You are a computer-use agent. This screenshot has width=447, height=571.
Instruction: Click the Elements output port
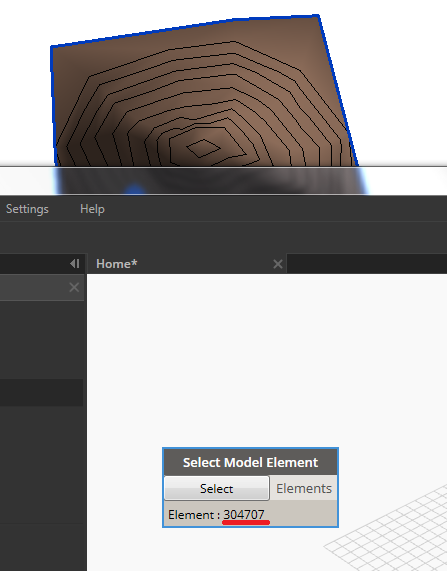coord(304,488)
